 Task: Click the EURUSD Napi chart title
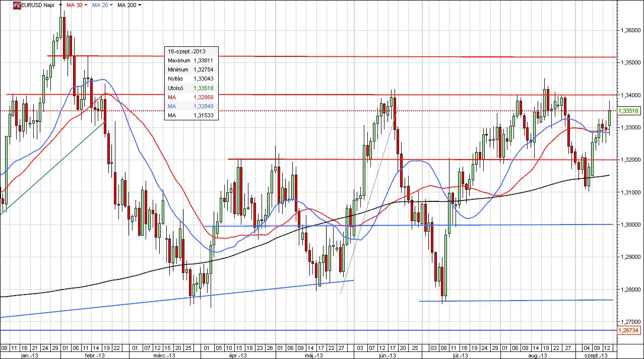tap(39, 5)
